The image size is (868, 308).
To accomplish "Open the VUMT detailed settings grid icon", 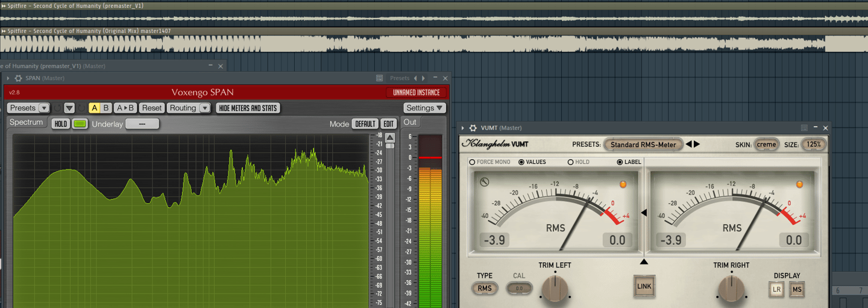I will click(804, 128).
